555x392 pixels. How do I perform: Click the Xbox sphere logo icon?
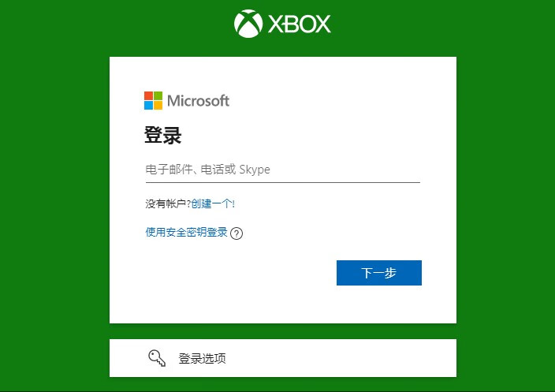click(x=248, y=24)
